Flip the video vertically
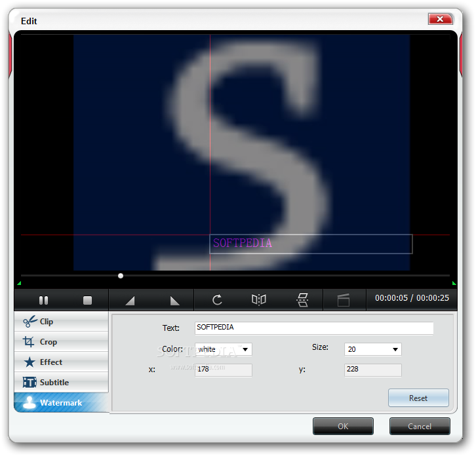Screen dimensions: 476x456 pos(302,300)
